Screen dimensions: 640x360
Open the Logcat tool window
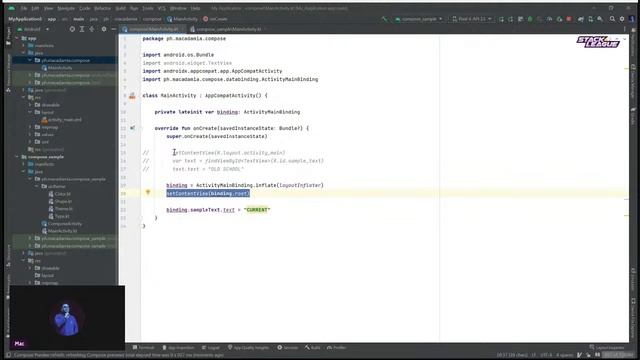[x=211, y=348]
